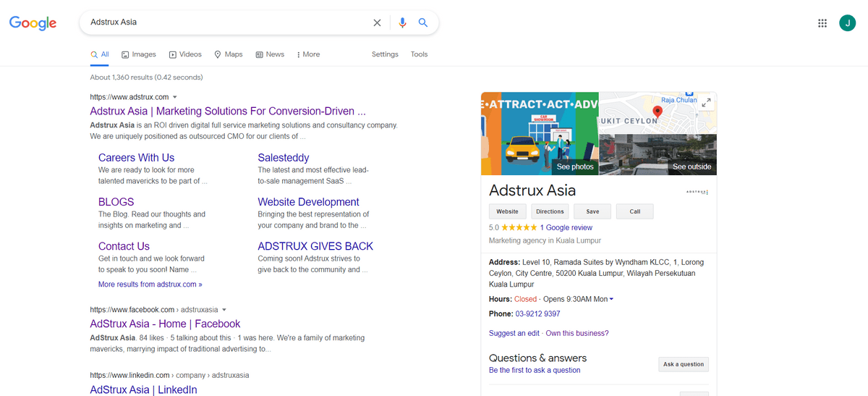The height and width of the screenshot is (396, 868).
Task: Open the Website Development sitelink
Action: (309, 202)
